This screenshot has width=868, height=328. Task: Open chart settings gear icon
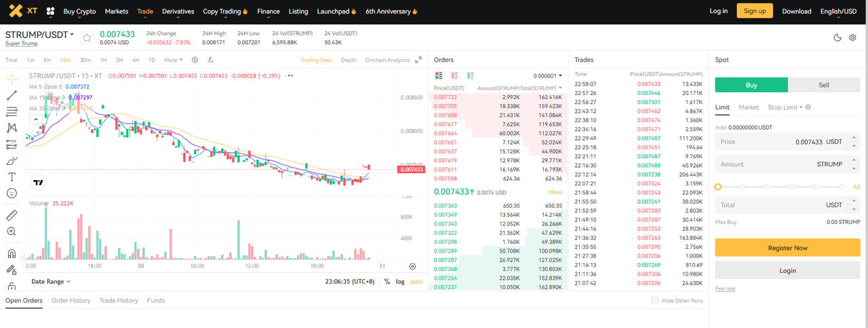(195, 60)
